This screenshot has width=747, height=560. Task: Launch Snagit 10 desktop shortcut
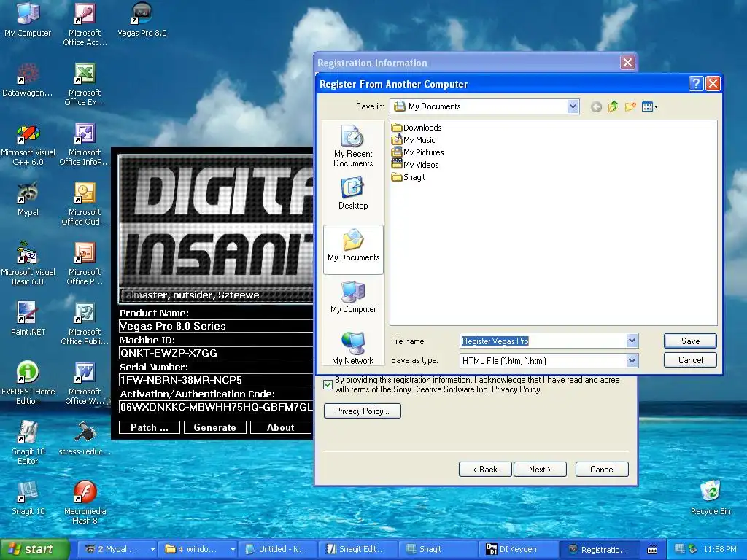tap(28, 498)
